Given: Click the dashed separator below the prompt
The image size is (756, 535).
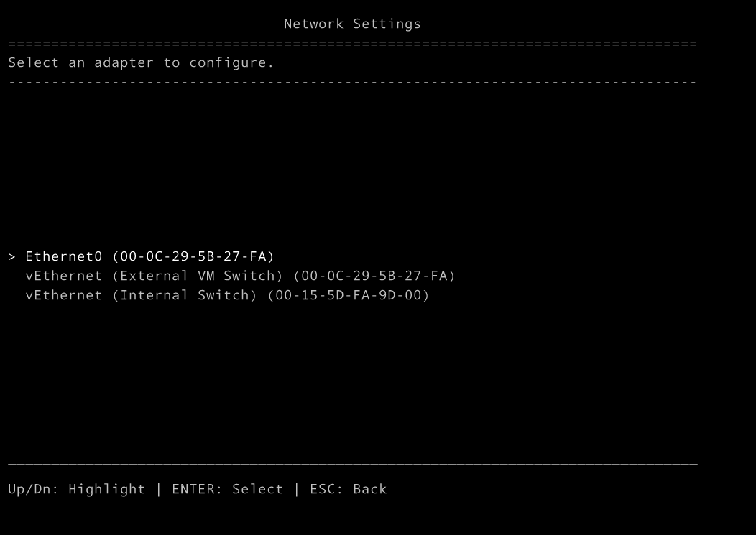Looking at the screenshot, I should (x=352, y=82).
